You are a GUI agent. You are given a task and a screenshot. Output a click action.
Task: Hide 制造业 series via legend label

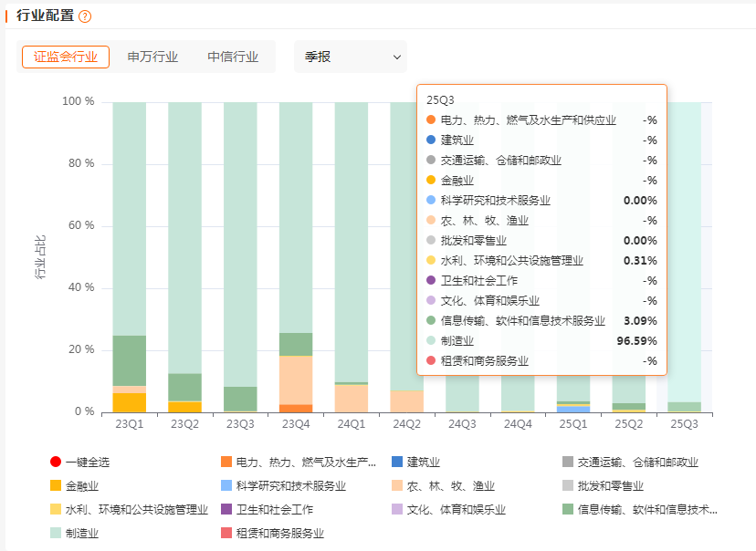82,534
